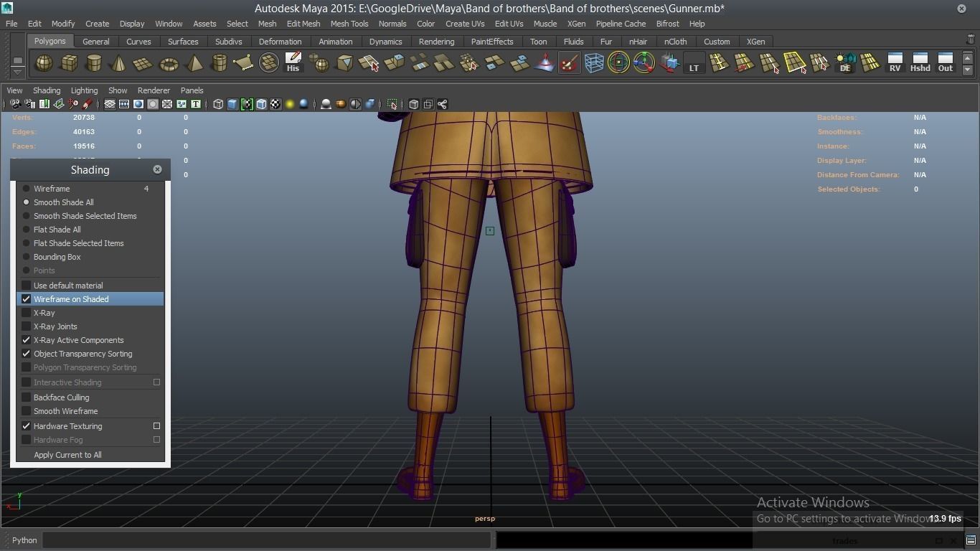980x551 pixels.
Task: Click the film gate panel toolbar icon
Action: (x=124, y=105)
